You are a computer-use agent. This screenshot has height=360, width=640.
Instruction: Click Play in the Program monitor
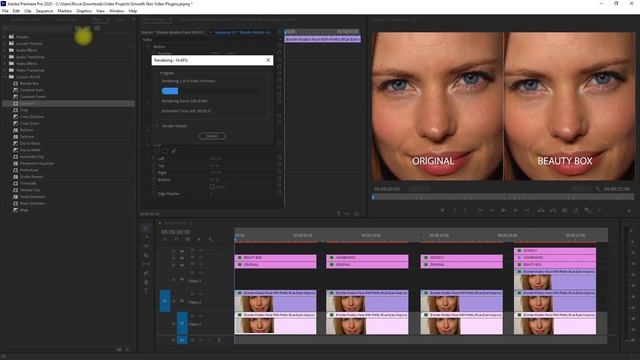click(503, 211)
